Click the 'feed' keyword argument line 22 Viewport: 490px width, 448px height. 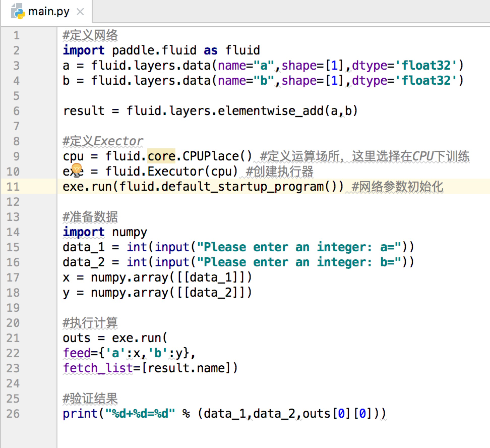[77, 353]
